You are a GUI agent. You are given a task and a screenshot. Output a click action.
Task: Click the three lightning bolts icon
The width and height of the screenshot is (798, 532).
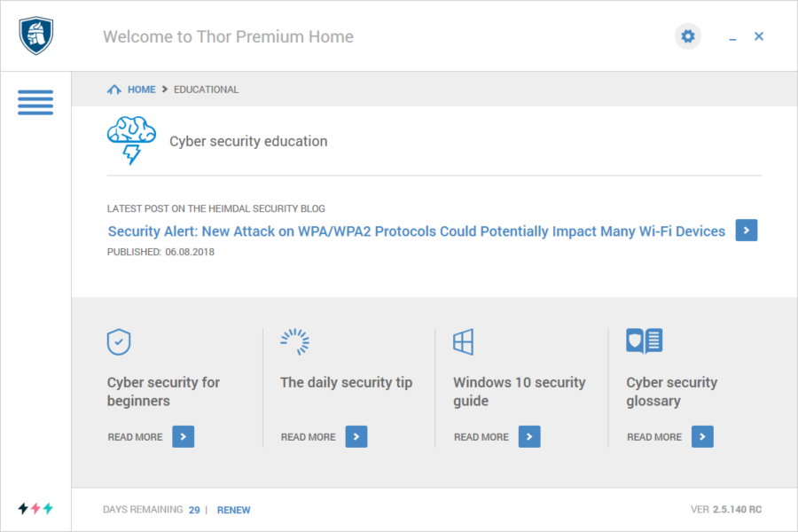pos(35,508)
